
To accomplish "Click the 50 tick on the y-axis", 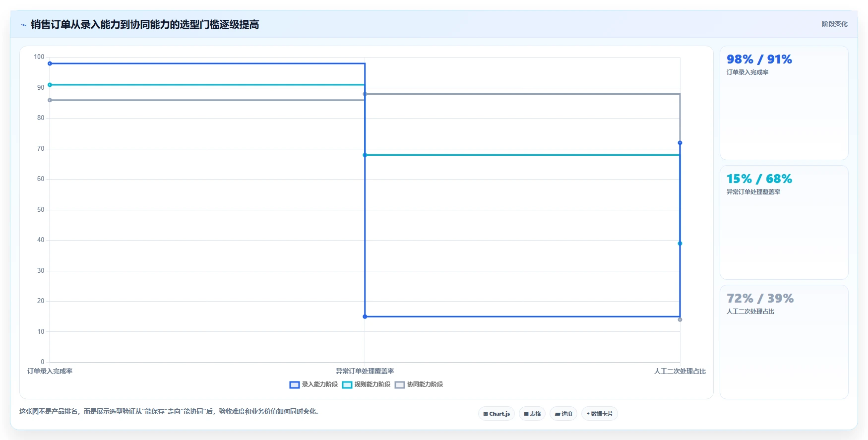I will pyautogui.click(x=41, y=210).
